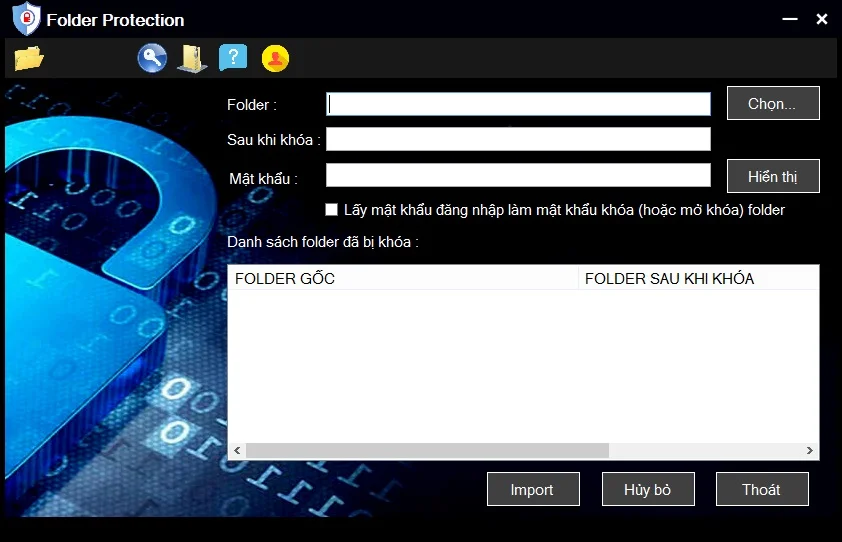The image size is (842, 542).
Task: Click the right scroll arrow of list
Action: tap(810, 451)
